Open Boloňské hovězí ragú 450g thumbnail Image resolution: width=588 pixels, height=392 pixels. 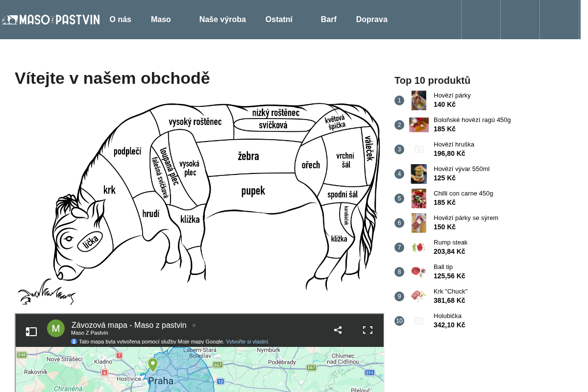click(x=419, y=125)
